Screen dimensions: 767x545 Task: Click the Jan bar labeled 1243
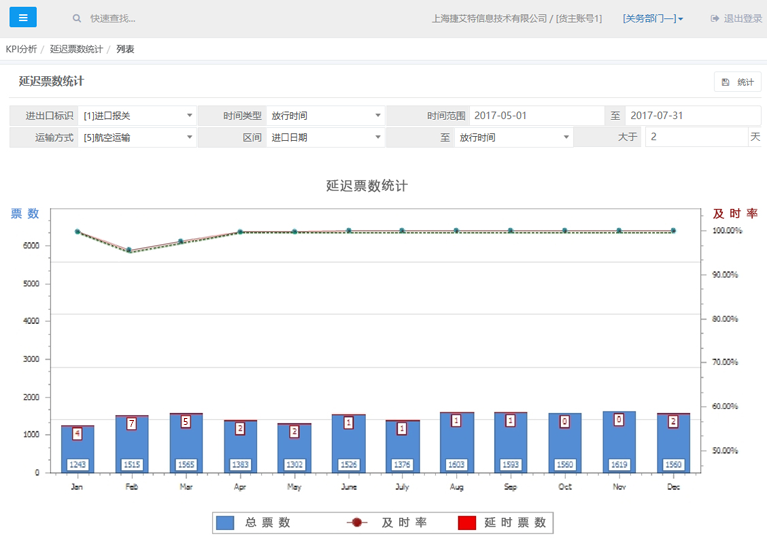pyautogui.click(x=77, y=449)
